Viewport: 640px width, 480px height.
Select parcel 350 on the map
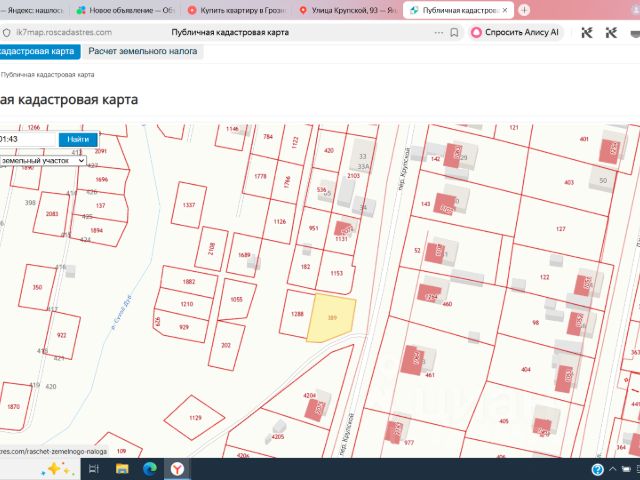tap(37, 287)
